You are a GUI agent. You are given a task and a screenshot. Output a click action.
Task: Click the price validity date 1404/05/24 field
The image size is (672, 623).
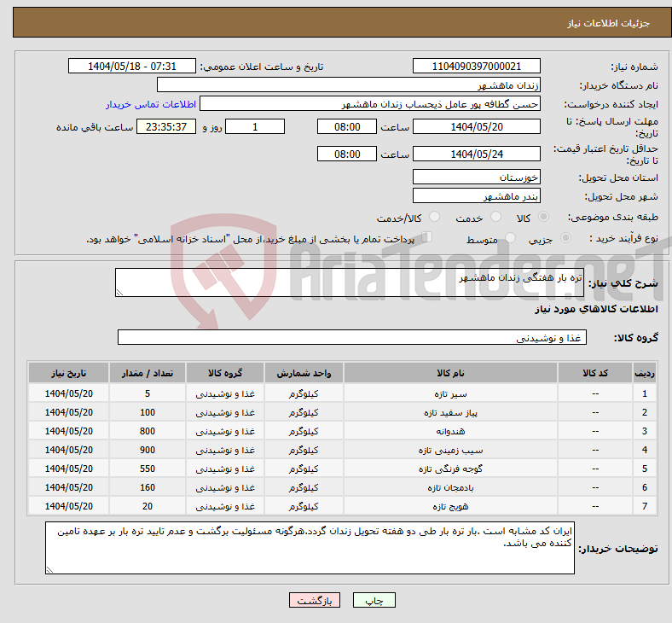(476, 154)
